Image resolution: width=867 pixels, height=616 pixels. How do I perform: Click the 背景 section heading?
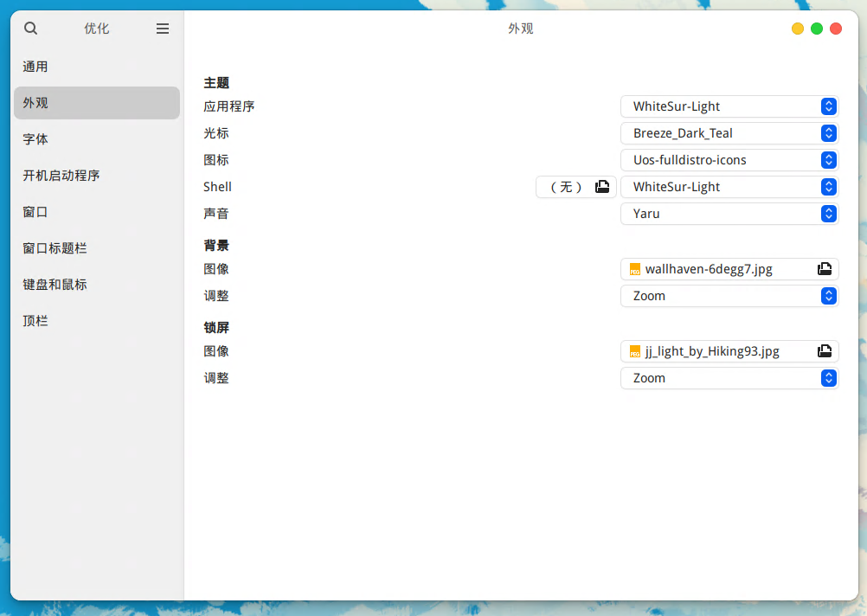tap(216, 246)
